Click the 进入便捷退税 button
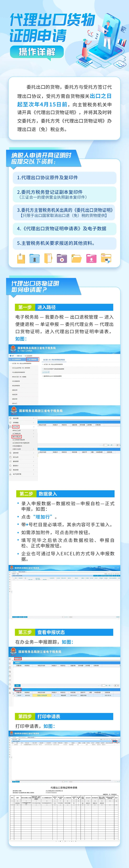The image size is (129, 868). click(33, 360)
